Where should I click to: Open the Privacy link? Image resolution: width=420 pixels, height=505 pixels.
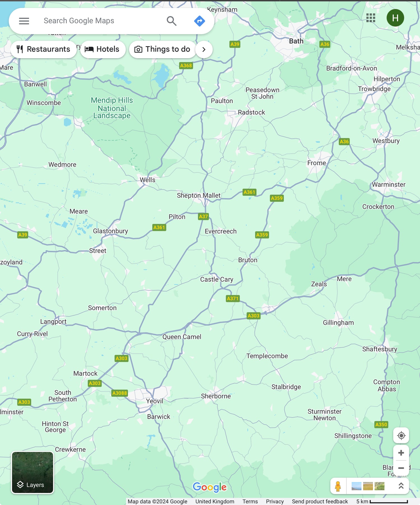(275, 501)
